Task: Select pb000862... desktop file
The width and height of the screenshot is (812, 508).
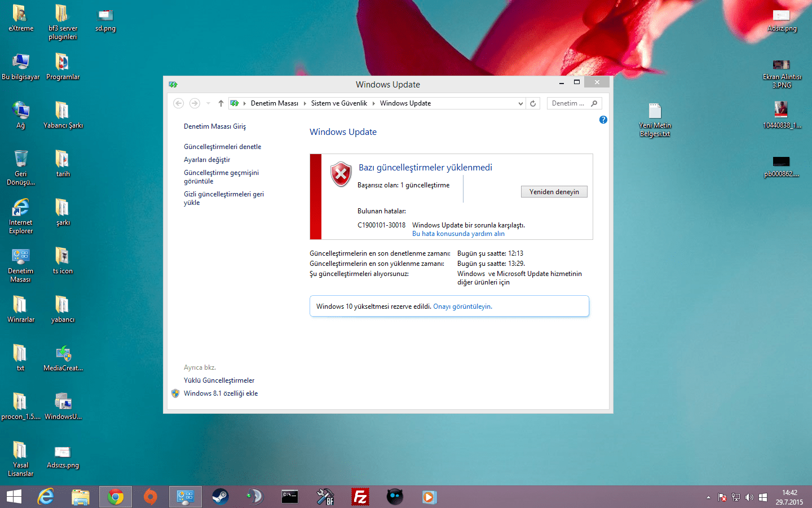Action: tap(782, 167)
